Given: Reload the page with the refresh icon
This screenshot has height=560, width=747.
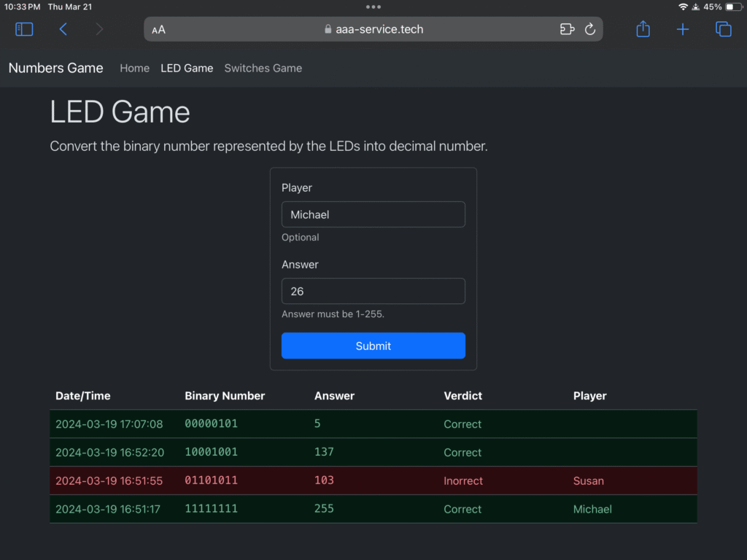Looking at the screenshot, I should point(590,29).
